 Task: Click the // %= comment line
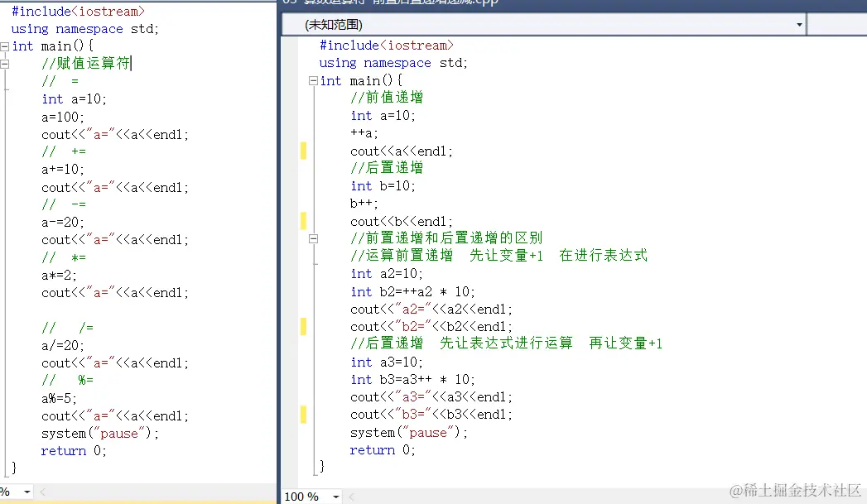click(67, 381)
